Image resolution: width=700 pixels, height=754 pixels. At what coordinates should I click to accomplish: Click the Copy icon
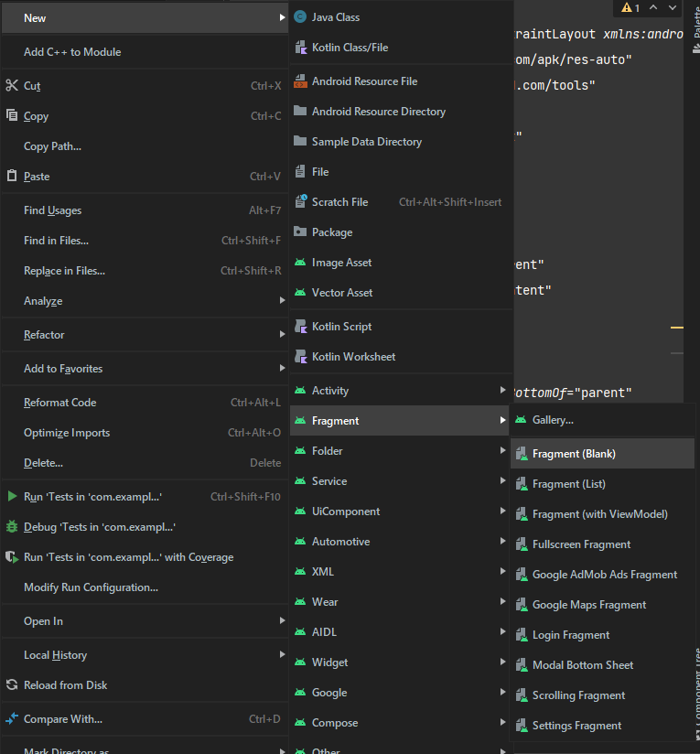[12, 115]
